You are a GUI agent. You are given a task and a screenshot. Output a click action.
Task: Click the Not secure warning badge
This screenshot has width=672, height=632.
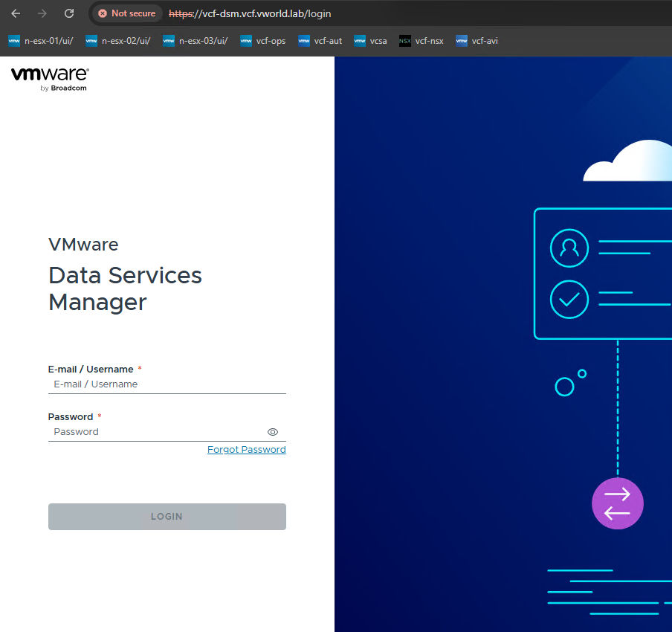click(x=126, y=13)
